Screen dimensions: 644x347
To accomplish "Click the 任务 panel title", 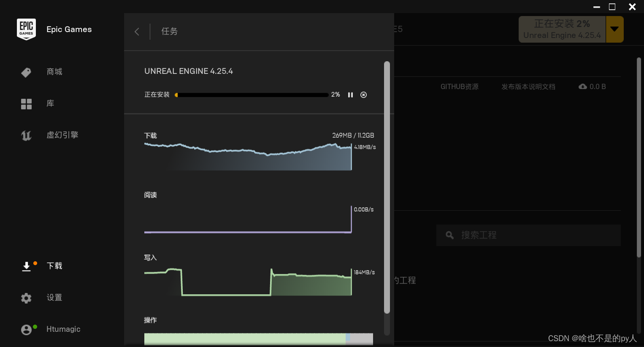I will coord(170,31).
